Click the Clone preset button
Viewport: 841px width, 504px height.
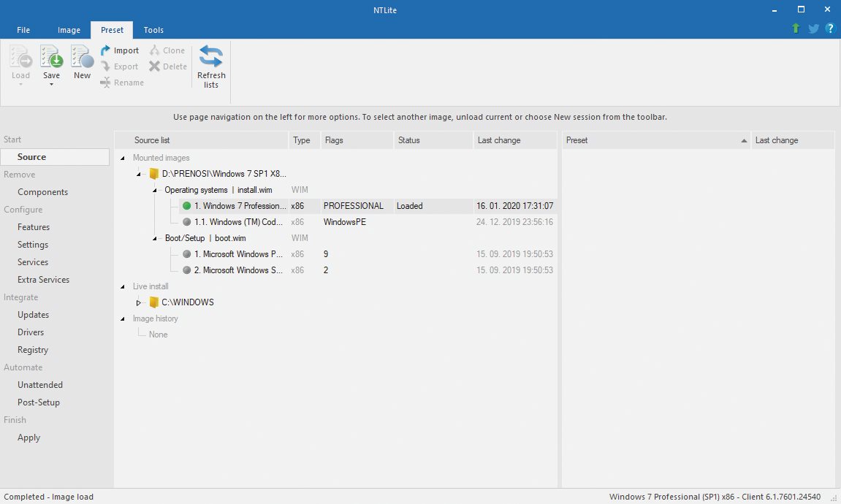(x=167, y=50)
